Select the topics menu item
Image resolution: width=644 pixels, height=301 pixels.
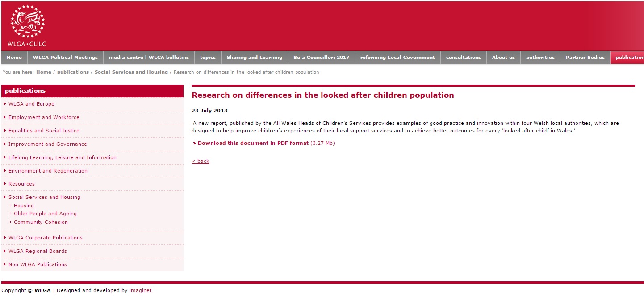point(207,57)
